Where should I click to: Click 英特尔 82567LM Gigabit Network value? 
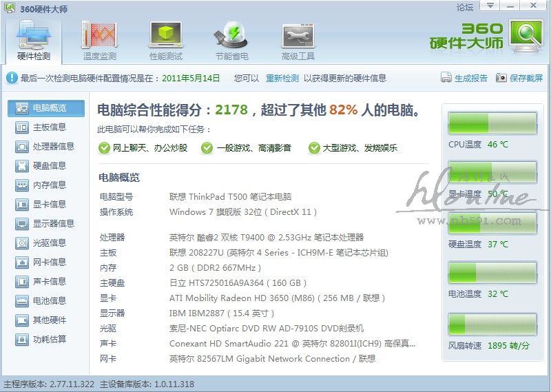272,359
